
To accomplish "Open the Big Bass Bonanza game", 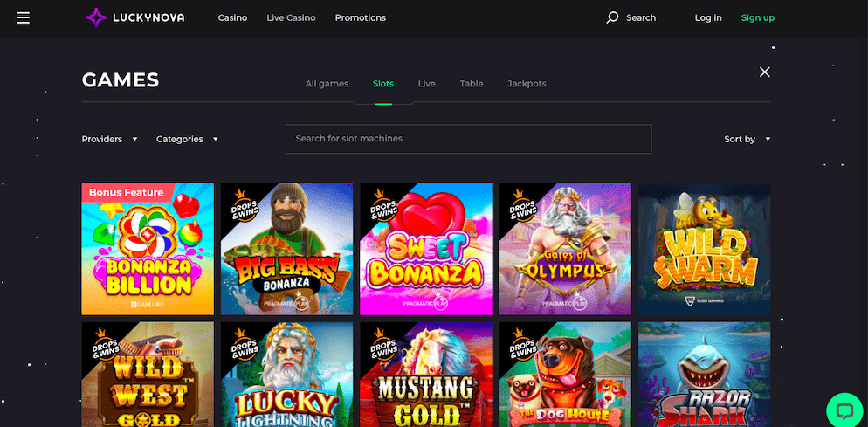I will click(x=286, y=249).
